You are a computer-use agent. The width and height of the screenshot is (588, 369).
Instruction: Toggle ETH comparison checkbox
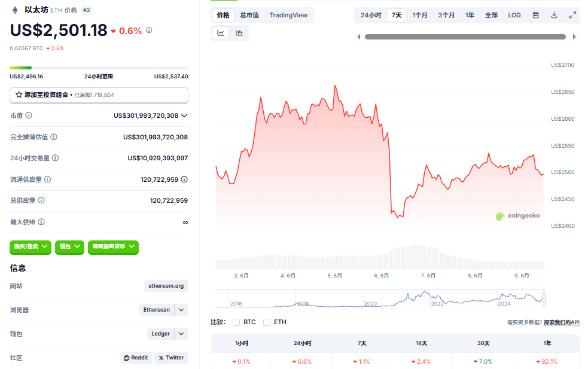pyautogui.click(x=267, y=322)
